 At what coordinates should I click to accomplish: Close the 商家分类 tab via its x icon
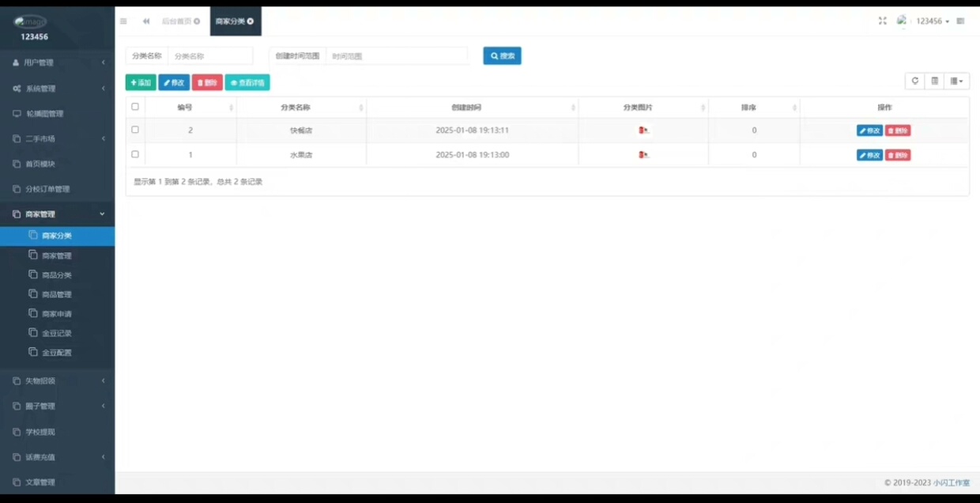[x=251, y=21]
